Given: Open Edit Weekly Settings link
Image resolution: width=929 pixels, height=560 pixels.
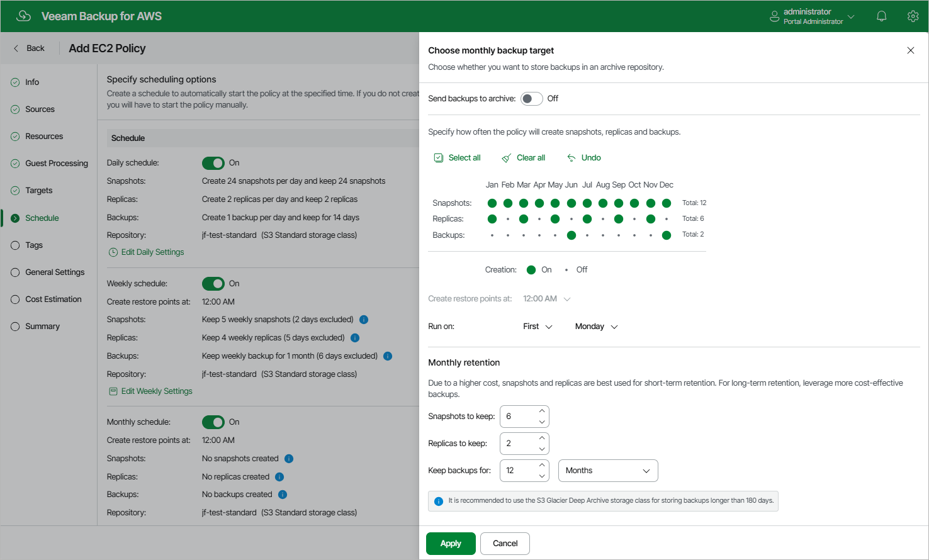Looking at the screenshot, I should tap(157, 391).
